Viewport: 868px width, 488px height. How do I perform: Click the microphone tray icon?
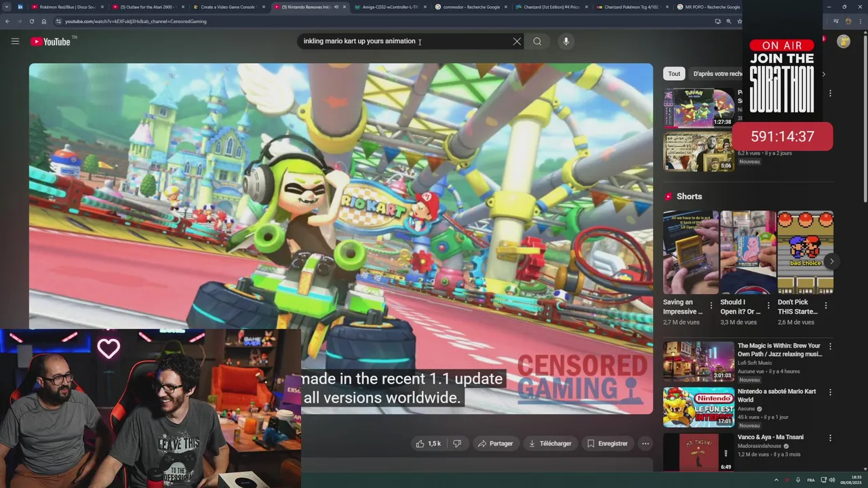point(798,480)
